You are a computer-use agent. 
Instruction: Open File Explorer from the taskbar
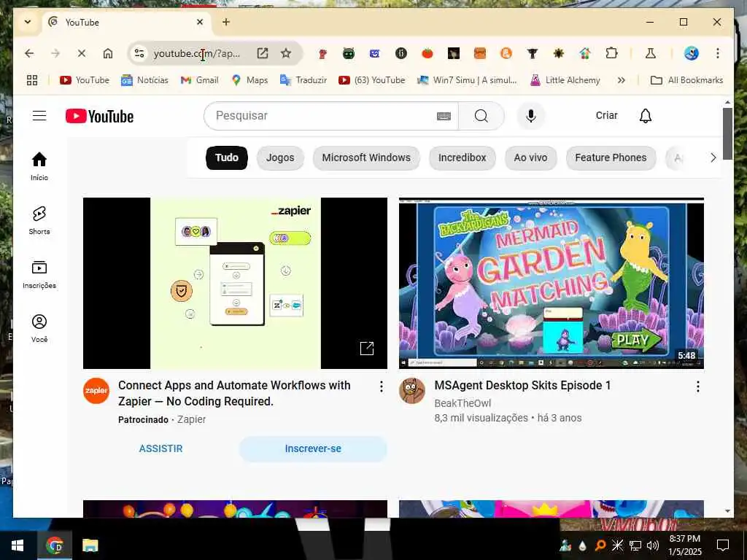pyautogui.click(x=90, y=545)
